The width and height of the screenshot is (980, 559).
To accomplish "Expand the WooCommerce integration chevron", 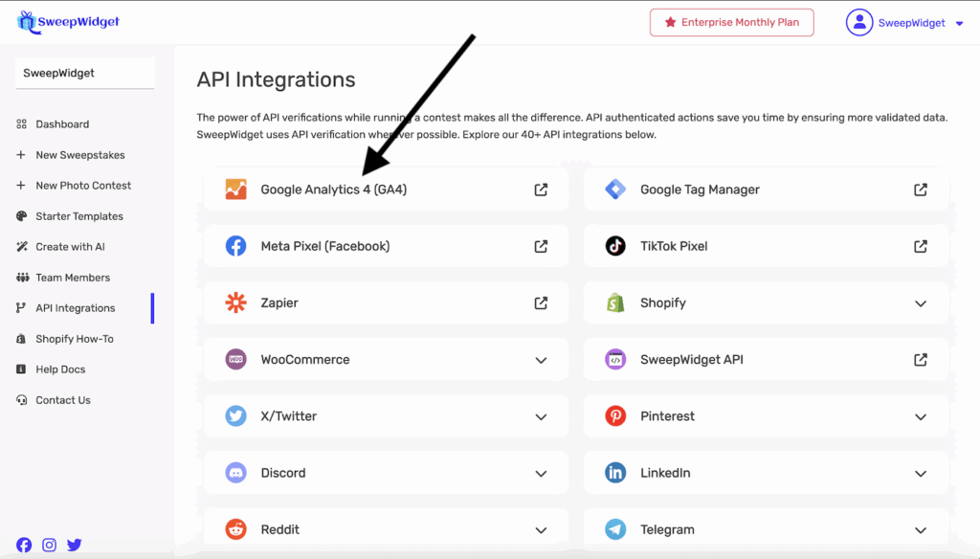I will coord(541,360).
